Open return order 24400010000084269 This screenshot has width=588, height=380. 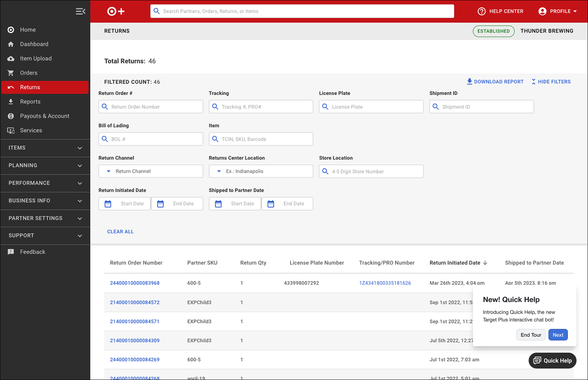pyautogui.click(x=135, y=359)
